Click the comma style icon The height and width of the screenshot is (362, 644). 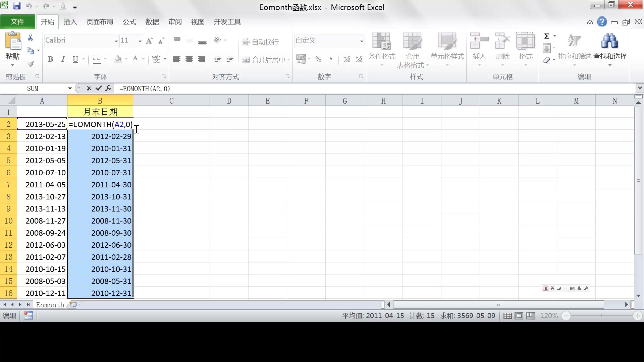coord(331,59)
